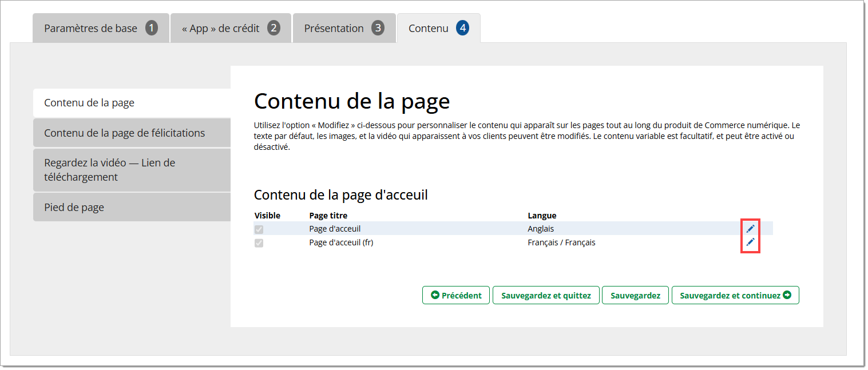Click pencil icon for Page d'accueil (fr)
Image resolution: width=868 pixels, height=370 pixels.
pos(750,242)
